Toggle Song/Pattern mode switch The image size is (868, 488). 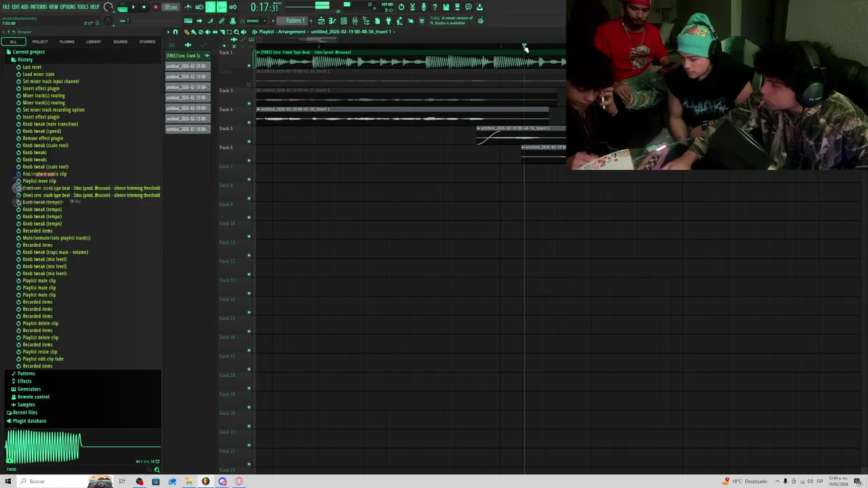[x=122, y=8]
